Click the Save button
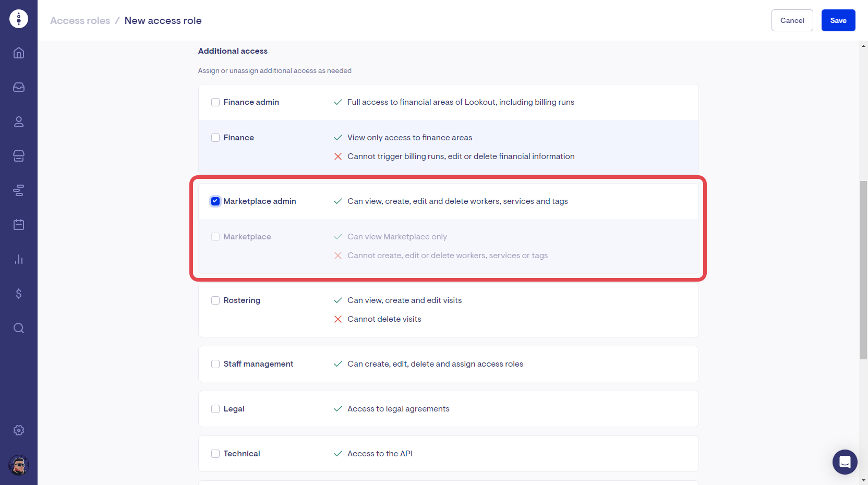This screenshot has height=485, width=868. coord(838,20)
